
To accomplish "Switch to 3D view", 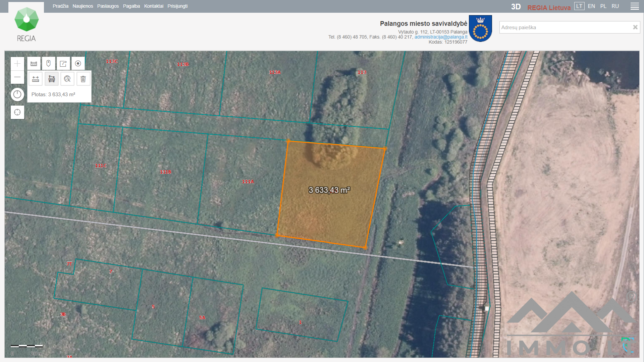I will pos(516,7).
